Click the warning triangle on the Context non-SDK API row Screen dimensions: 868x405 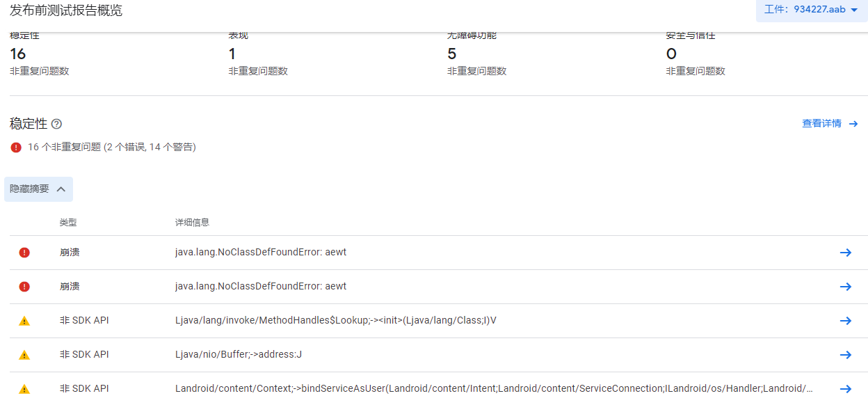(24, 388)
